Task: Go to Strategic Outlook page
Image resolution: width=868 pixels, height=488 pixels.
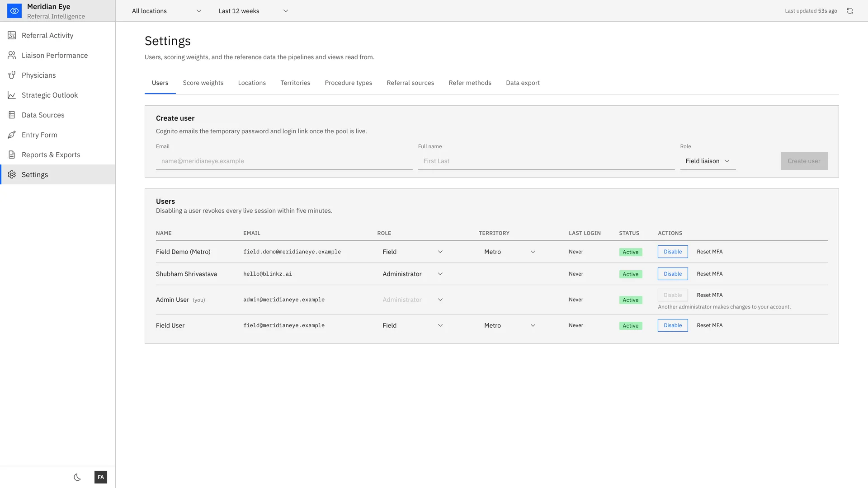Action: 58,95
